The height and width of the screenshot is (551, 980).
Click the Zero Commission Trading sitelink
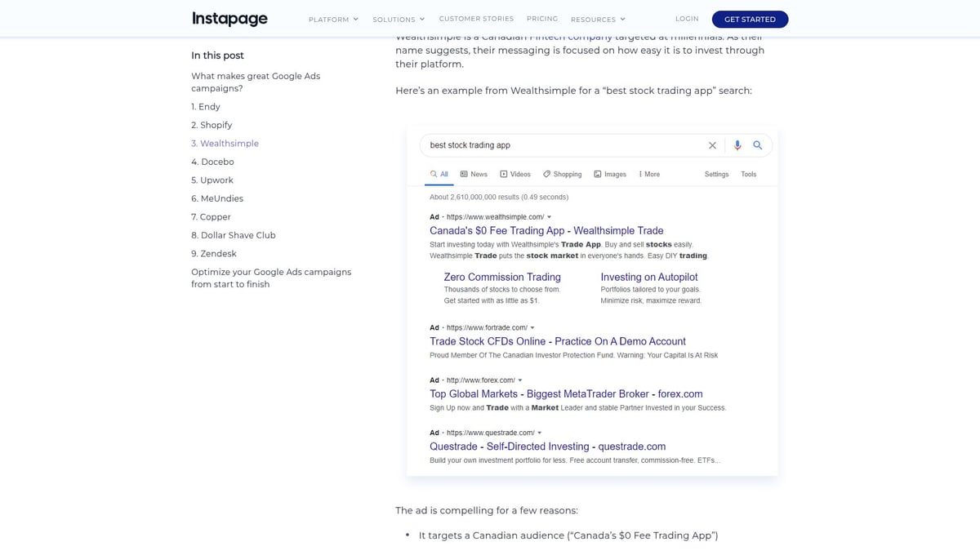pos(501,278)
